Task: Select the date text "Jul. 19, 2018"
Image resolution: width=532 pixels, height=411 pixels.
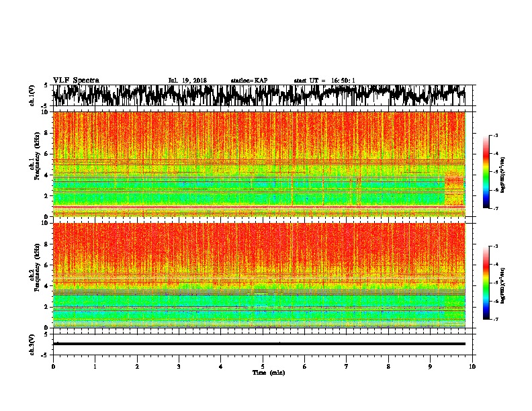Action: tap(187, 81)
